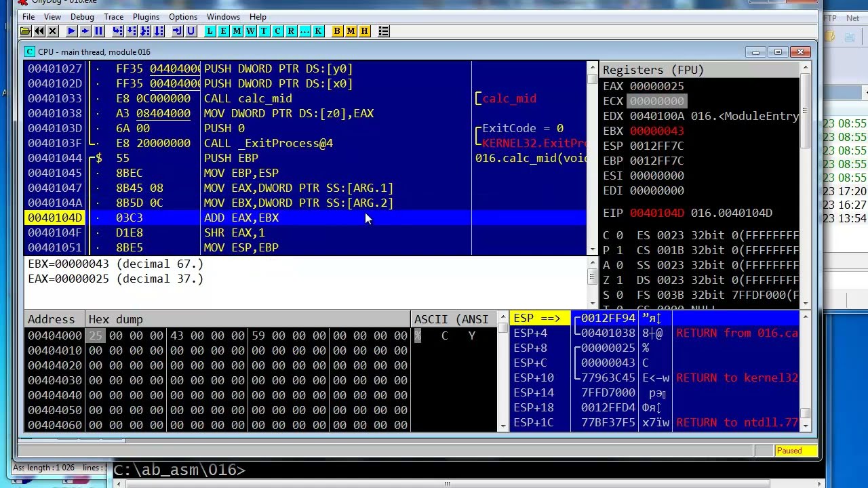Viewport: 868px width, 488px height.
Task: Open the Plugins menu
Action: click(146, 17)
